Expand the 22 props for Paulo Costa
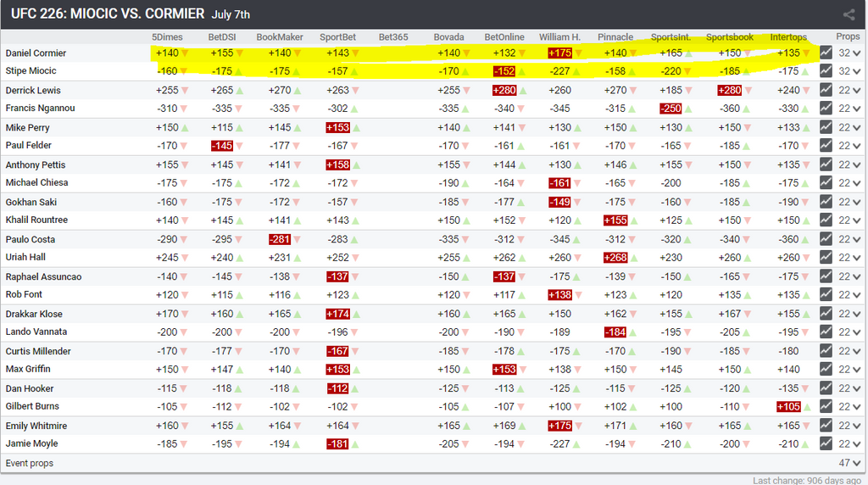Viewport: 868px width, 485px height. pyautogui.click(x=849, y=239)
